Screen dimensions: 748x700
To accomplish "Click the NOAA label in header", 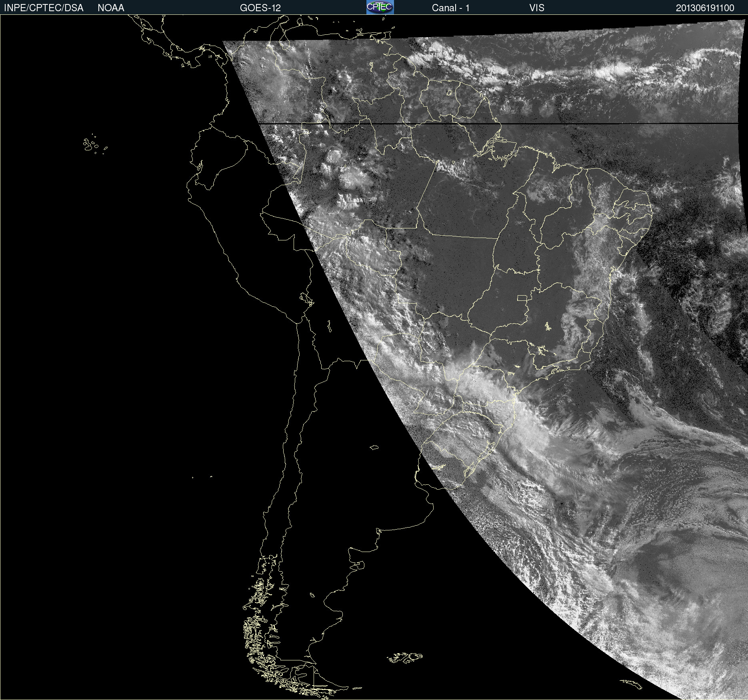I will click(x=111, y=8).
